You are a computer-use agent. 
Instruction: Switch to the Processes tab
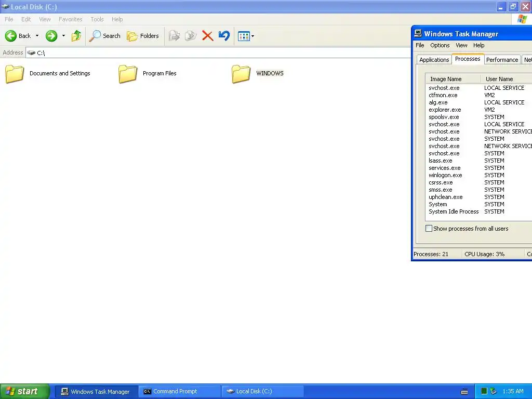(x=468, y=59)
